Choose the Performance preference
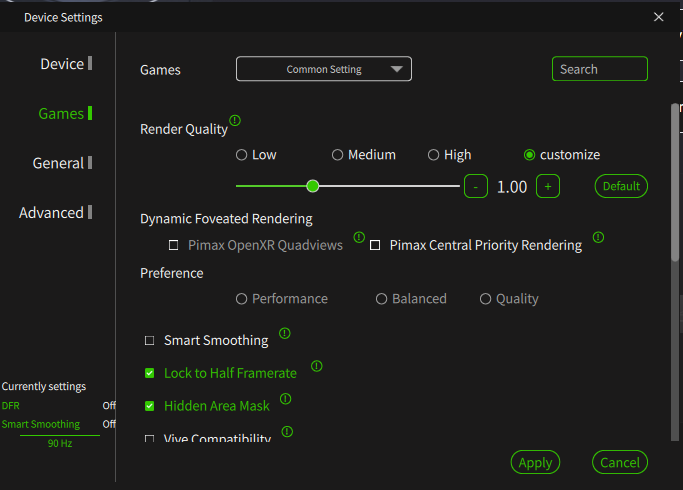 pos(241,299)
